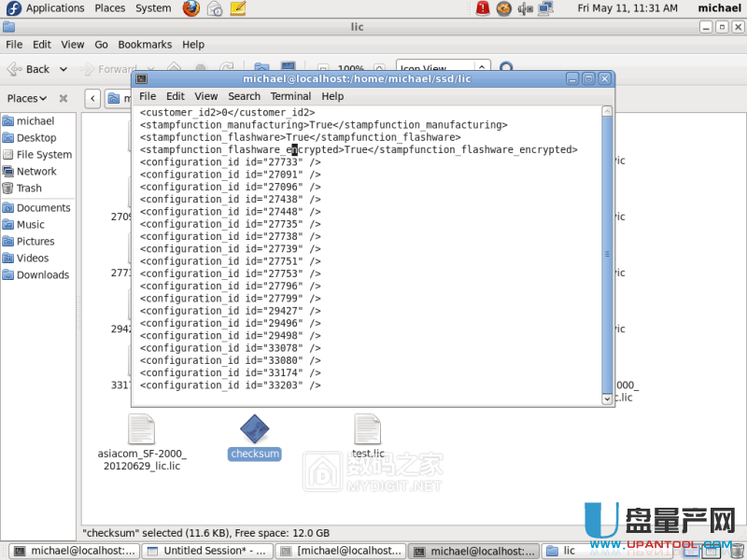
Task: Select the test.lic file icon
Action: click(368, 430)
